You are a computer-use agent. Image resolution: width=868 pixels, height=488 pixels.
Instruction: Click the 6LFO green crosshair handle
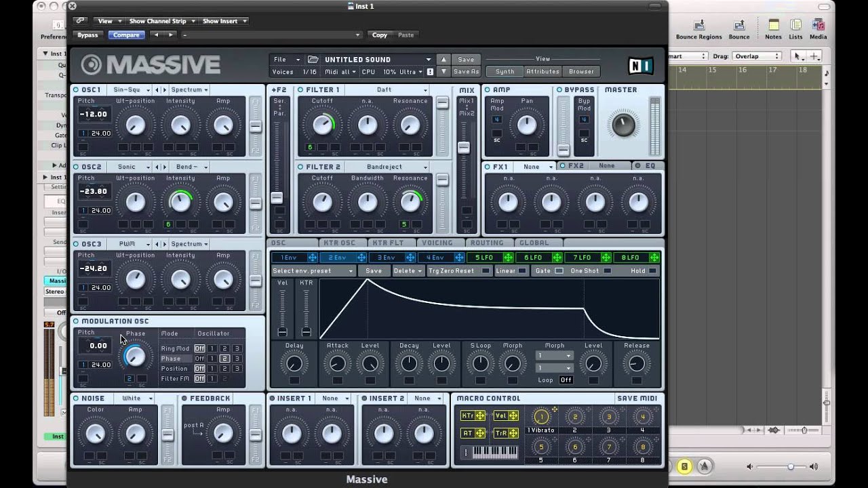pos(557,258)
